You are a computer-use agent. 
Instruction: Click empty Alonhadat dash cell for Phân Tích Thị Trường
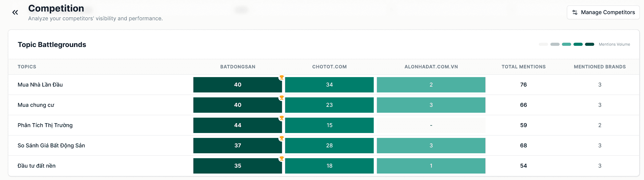pyautogui.click(x=431, y=125)
